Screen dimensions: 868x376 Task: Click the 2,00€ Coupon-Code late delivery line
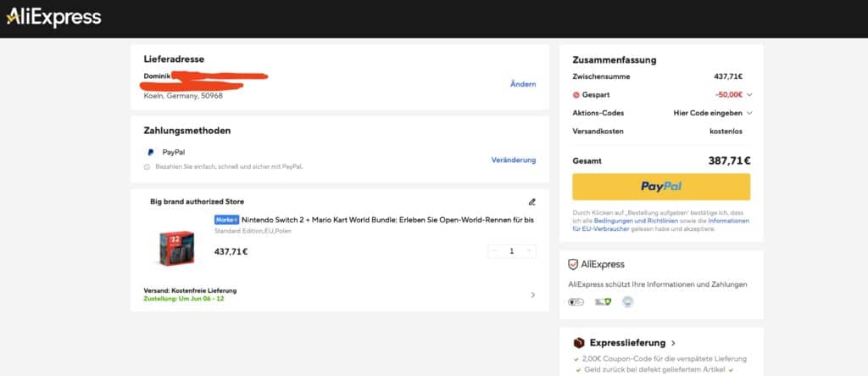click(665, 359)
